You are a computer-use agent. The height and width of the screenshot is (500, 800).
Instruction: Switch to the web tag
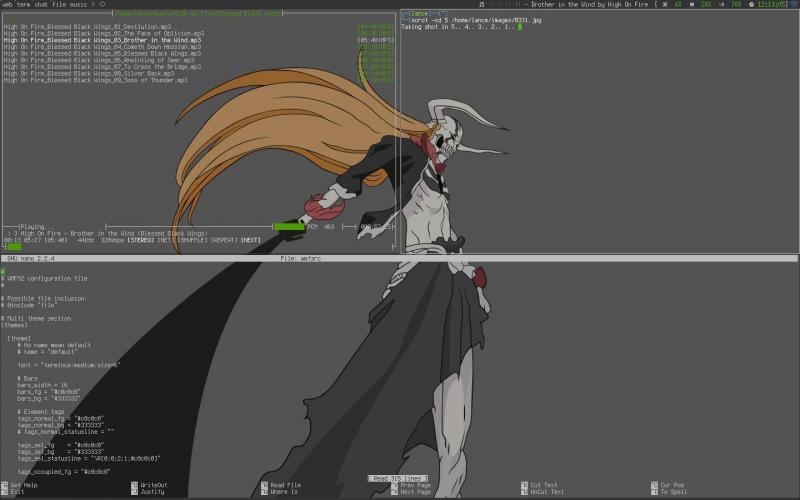7,4
